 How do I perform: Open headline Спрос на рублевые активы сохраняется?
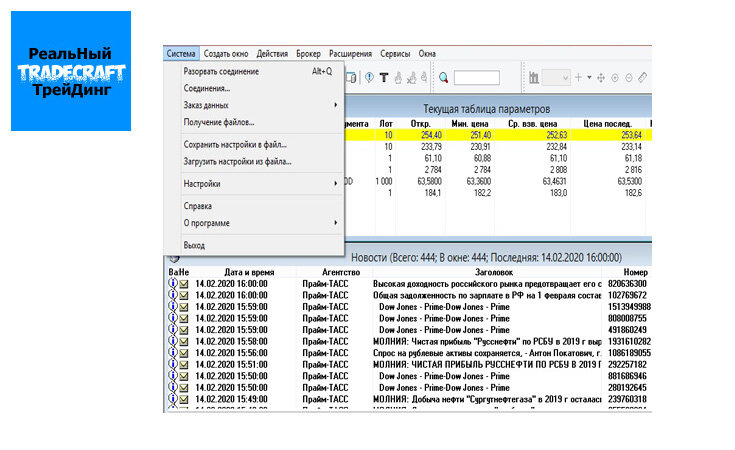click(x=487, y=353)
